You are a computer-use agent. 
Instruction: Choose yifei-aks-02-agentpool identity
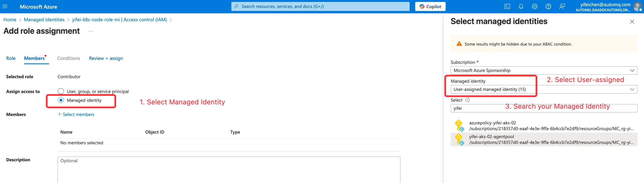click(x=544, y=139)
